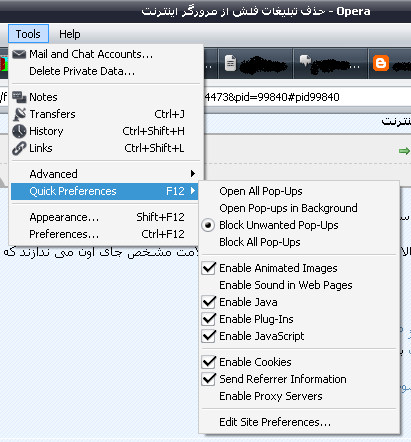Click the Notes icon in Tools menu
411x442 pixels.
click(19, 97)
